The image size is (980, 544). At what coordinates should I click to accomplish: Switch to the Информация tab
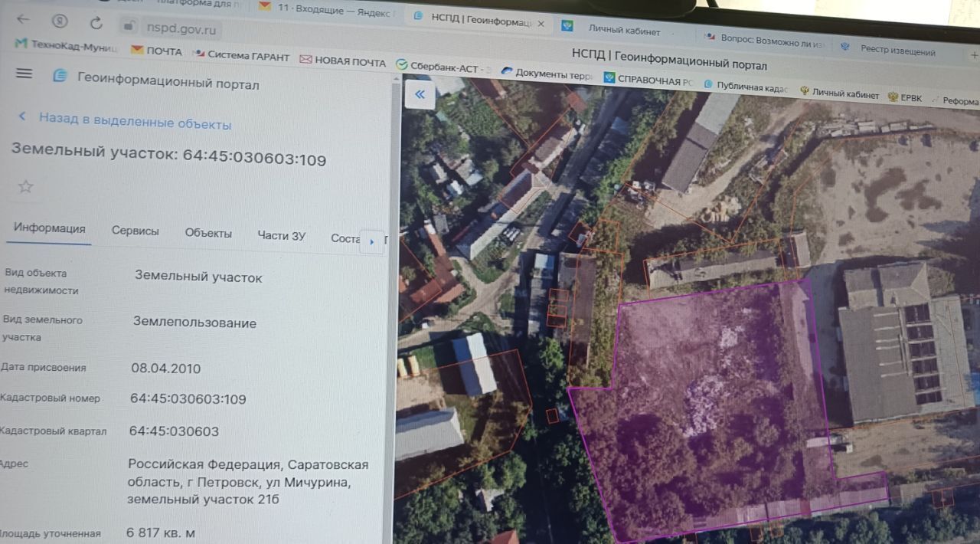click(x=49, y=228)
